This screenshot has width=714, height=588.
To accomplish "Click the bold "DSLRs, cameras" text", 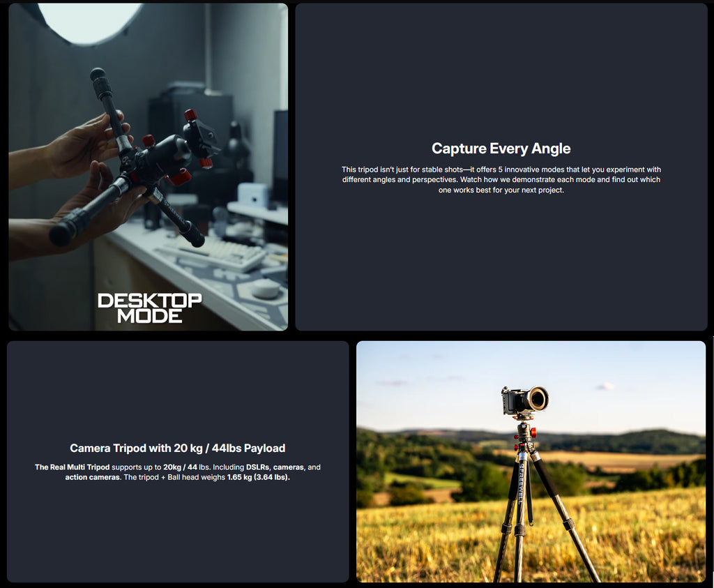I will (275, 467).
